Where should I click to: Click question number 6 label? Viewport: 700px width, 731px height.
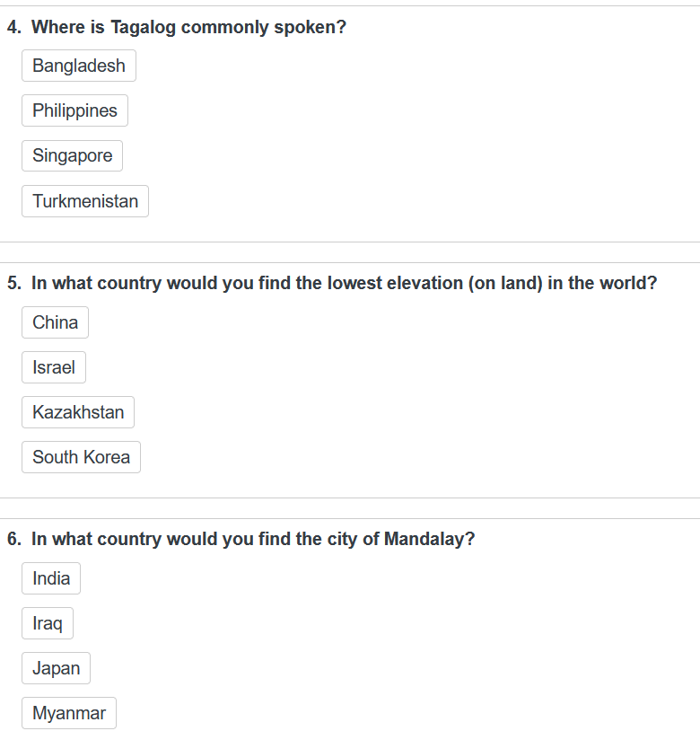[x=14, y=540]
